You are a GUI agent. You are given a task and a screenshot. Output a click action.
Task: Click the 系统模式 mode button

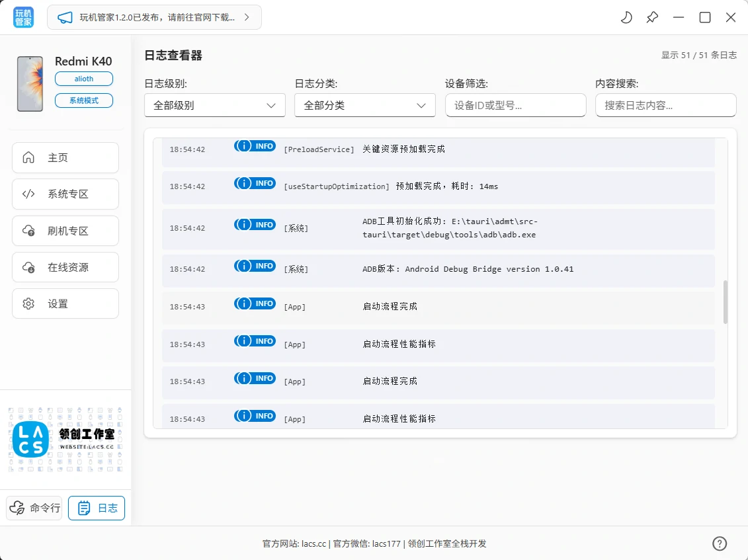[84, 100]
